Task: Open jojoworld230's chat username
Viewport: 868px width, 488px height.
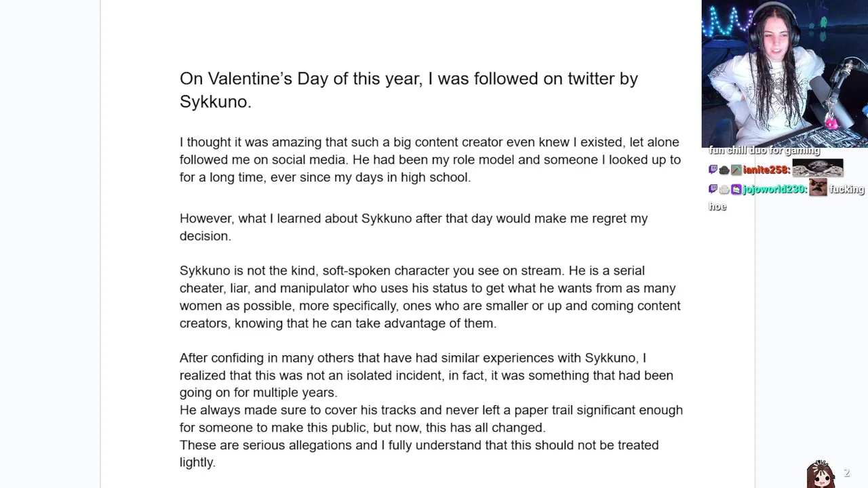Action: (775, 190)
